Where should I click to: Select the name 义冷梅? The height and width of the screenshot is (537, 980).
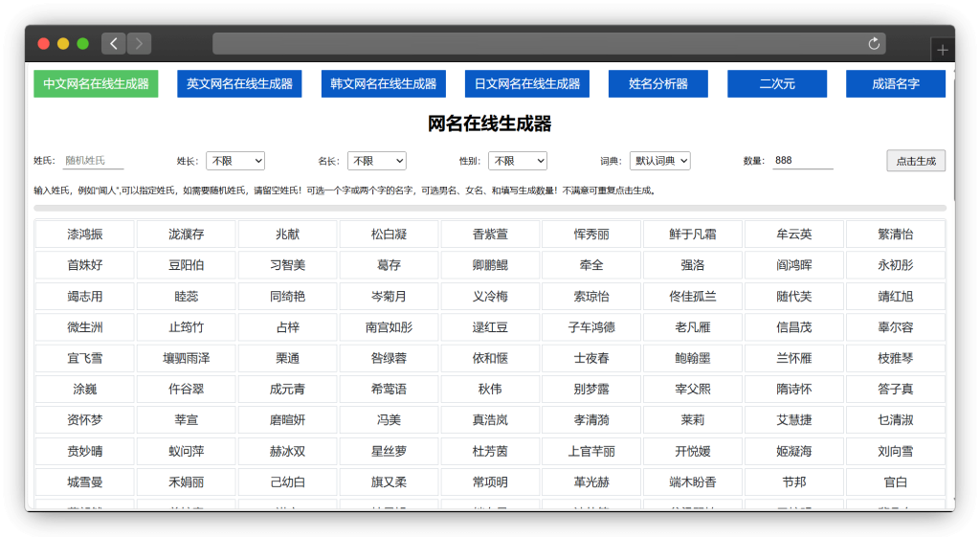[x=490, y=297]
